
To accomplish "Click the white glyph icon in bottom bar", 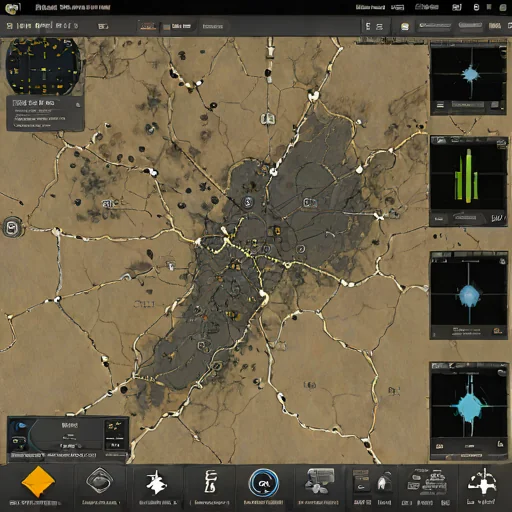I will pos(211,481).
